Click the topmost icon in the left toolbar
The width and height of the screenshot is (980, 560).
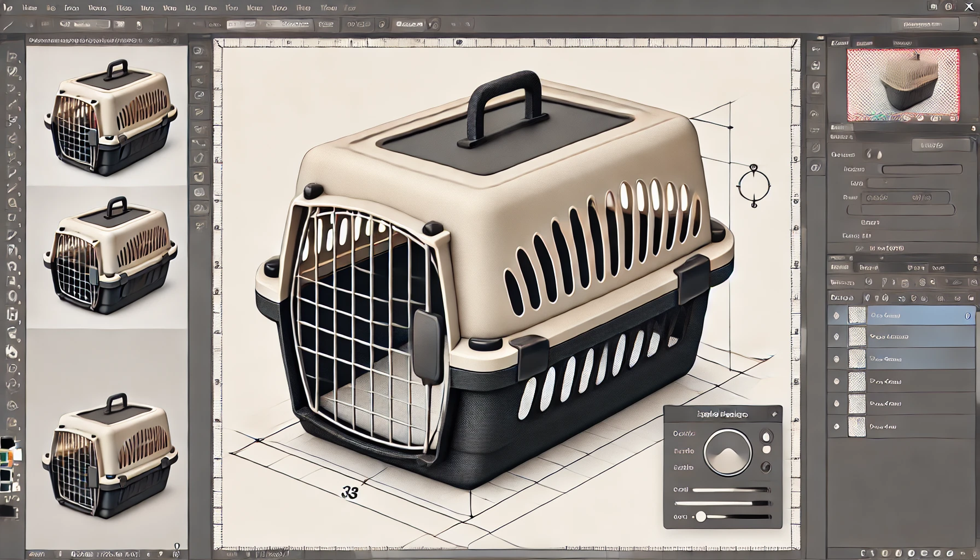[x=13, y=57]
